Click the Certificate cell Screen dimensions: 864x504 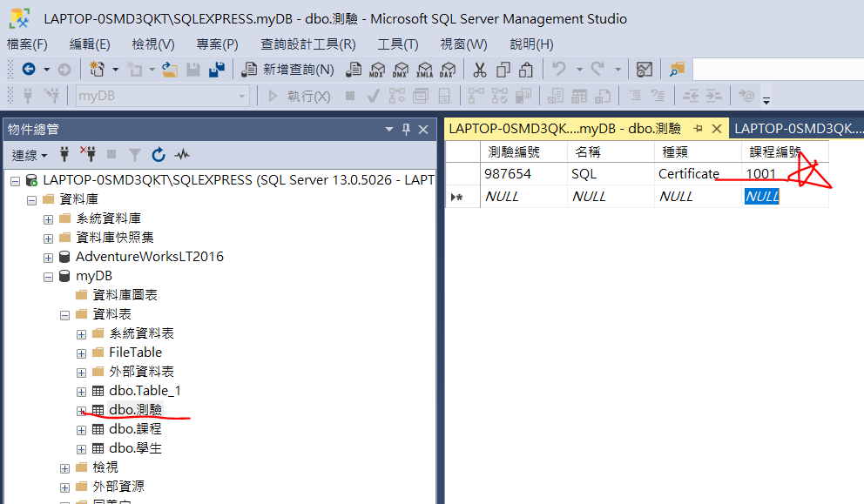click(699, 174)
